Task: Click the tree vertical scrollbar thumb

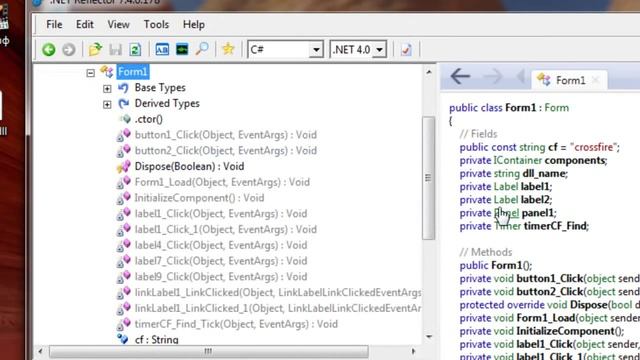Action: click(428, 178)
